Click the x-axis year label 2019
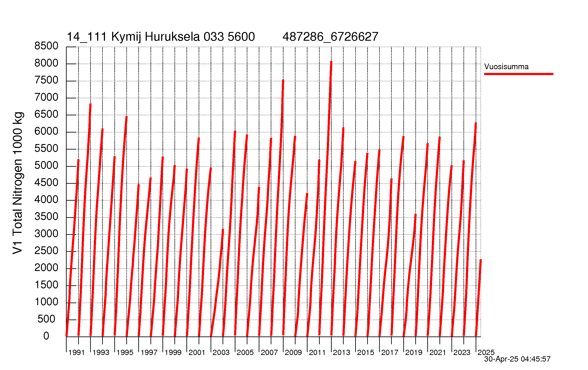The image size is (588, 370). coord(414,352)
